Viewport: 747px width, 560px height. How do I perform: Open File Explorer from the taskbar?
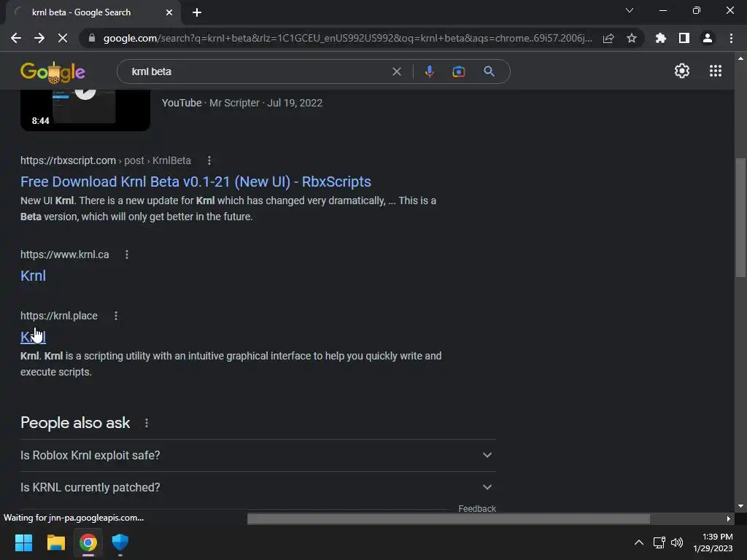coord(55,542)
